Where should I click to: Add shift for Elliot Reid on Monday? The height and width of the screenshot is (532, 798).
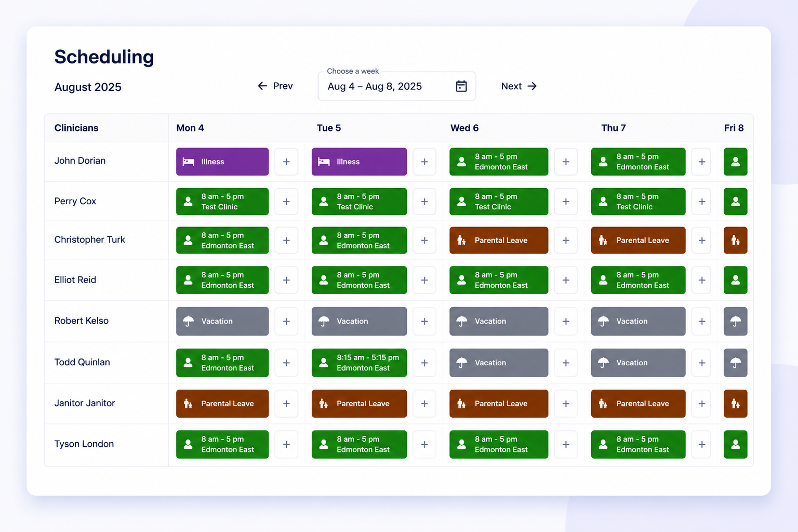286,280
